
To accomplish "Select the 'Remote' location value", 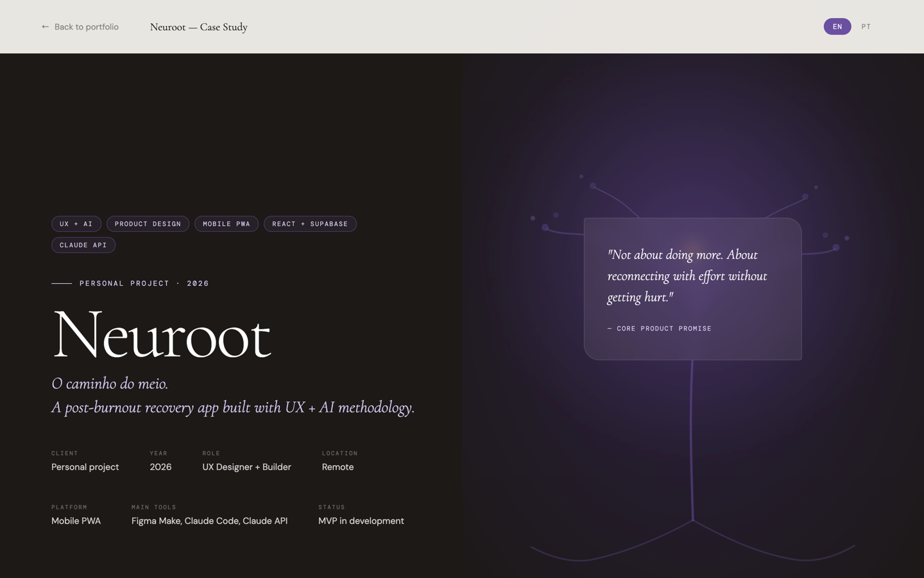I will [x=338, y=467].
